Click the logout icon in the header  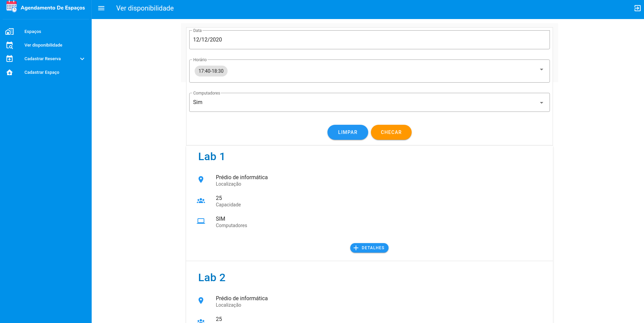(x=638, y=8)
